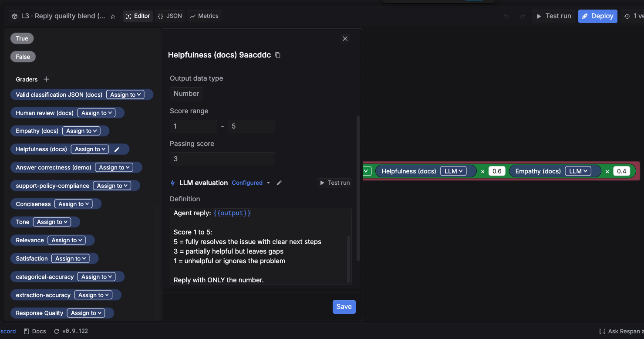Click the {{output}} variable in definition
Viewport: 644px width, 339px height.
pos(232,213)
